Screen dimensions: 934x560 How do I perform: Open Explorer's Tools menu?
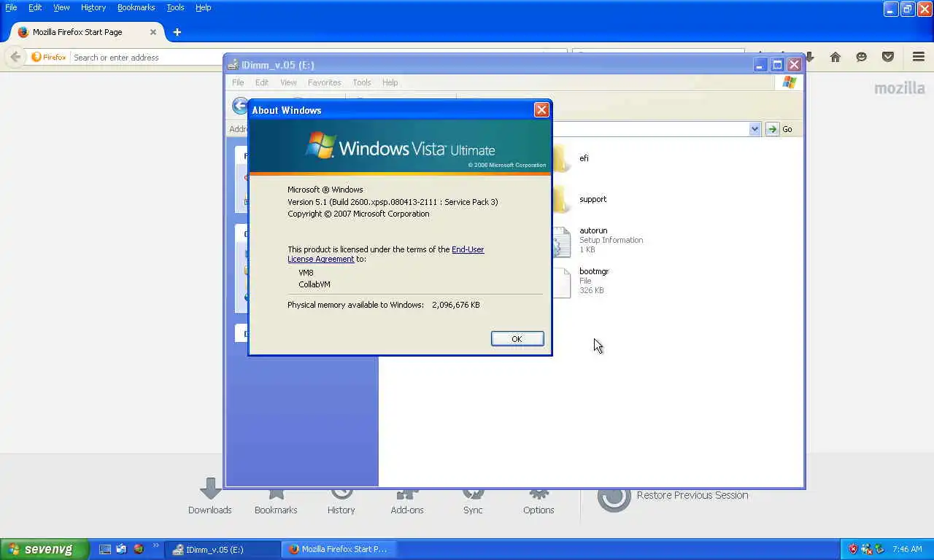[x=362, y=82]
